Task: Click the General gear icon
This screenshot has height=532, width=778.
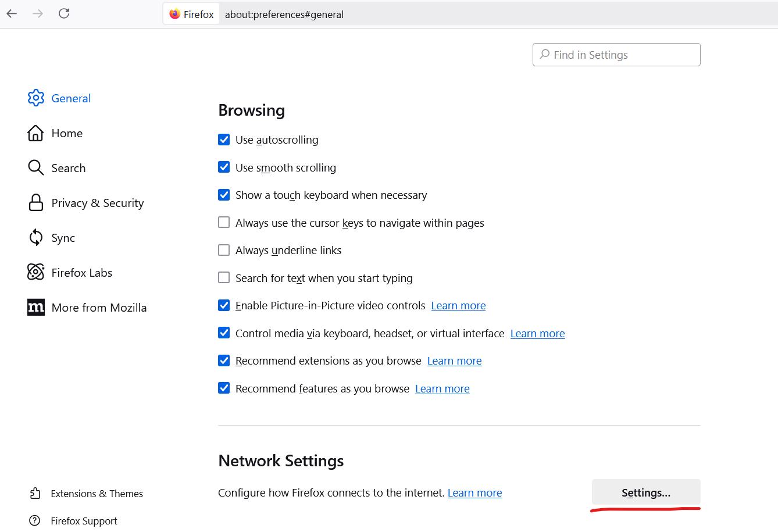Action: coord(36,98)
